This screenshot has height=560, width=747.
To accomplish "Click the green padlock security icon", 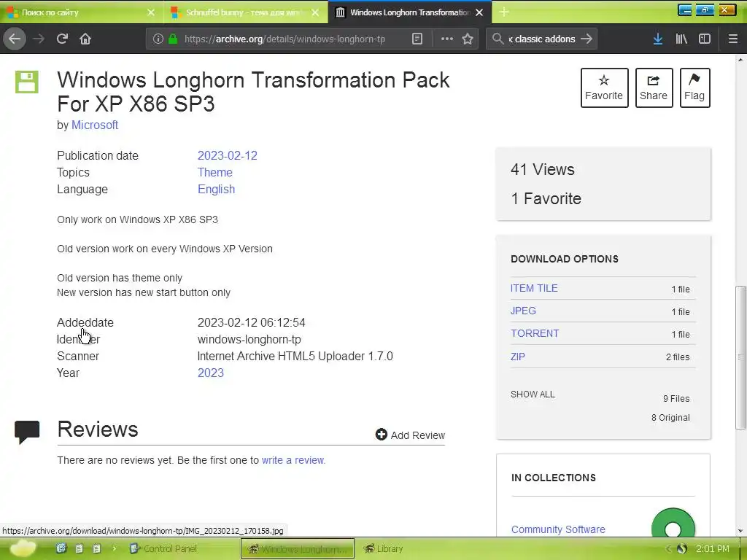I will 173,39.
